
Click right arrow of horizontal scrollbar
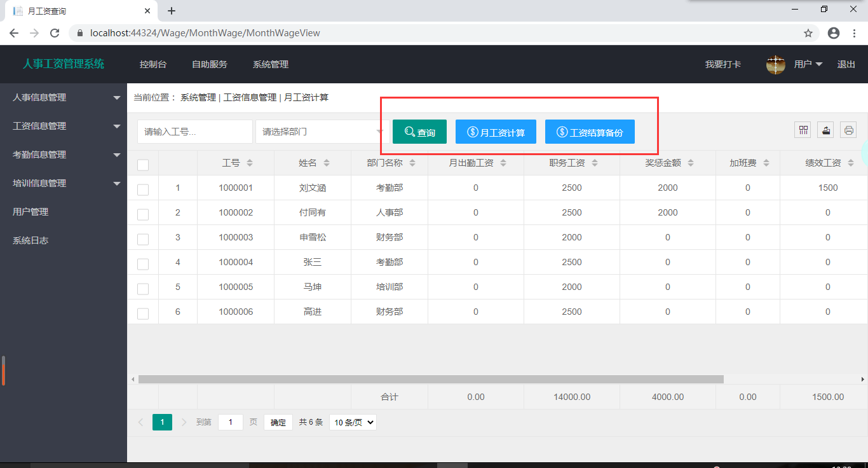pyautogui.click(x=863, y=379)
